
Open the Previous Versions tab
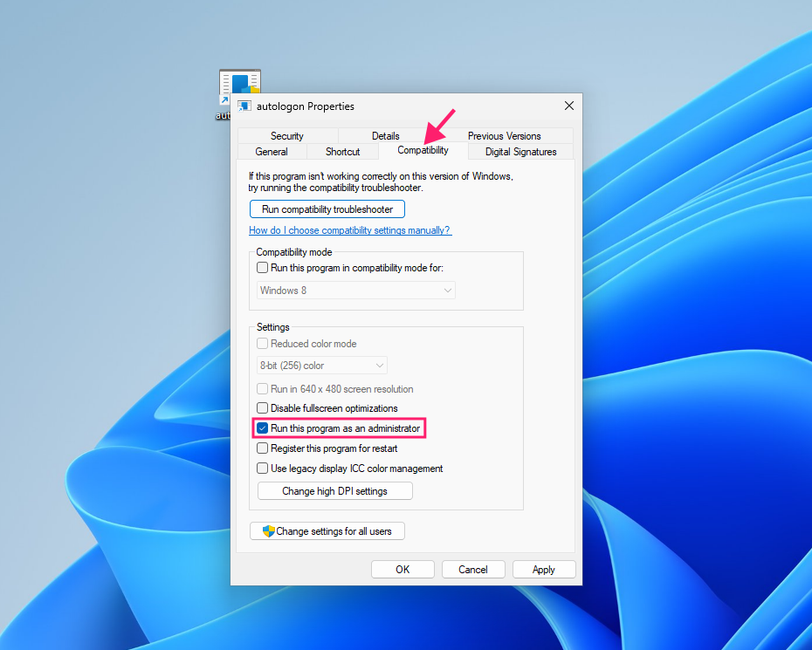(x=504, y=135)
